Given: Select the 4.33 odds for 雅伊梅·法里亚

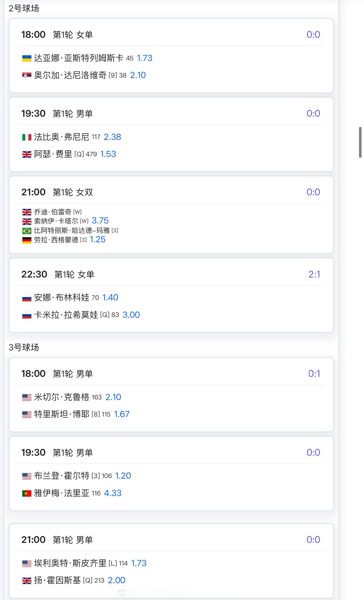Looking at the screenshot, I should pyautogui.click(x=113, y=493).
